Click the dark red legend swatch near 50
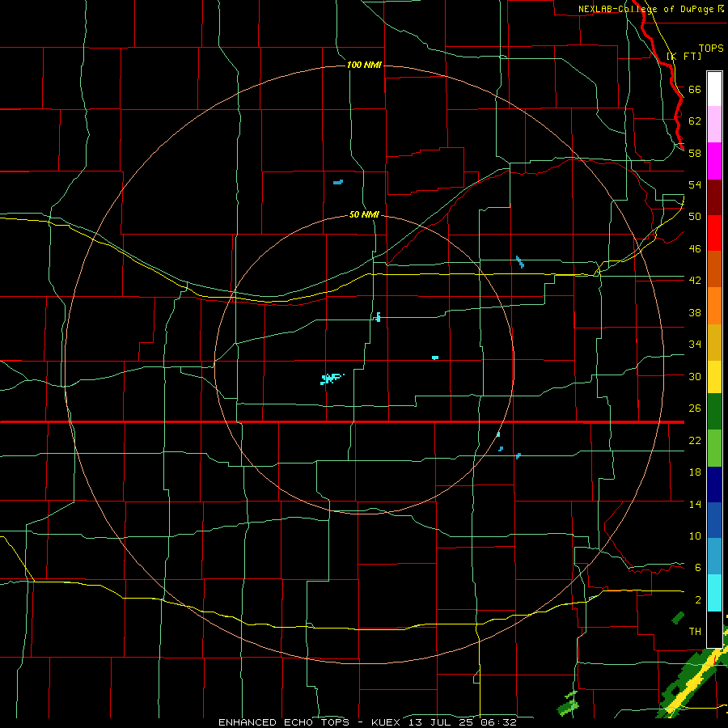This screenshot has height=728, width=728. point(714,197)
